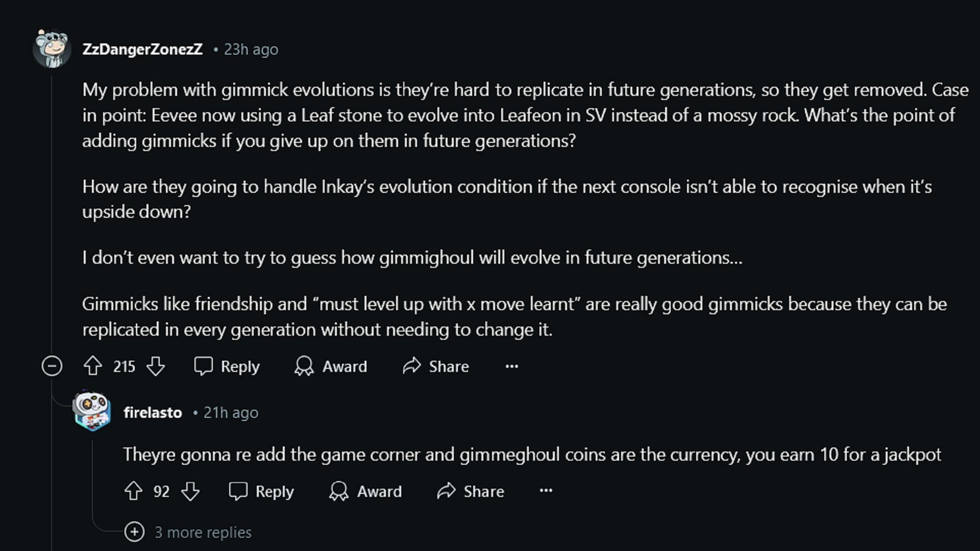Reply to ZzDangerZonezZ's comment
The image size is (980, 551).
tap(227, 366)
